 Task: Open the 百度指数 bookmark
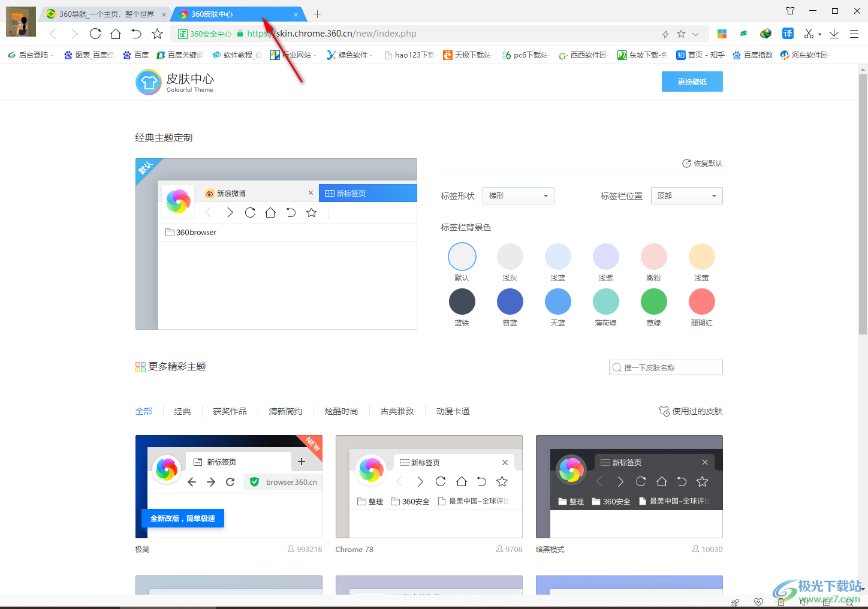point(752,55)
